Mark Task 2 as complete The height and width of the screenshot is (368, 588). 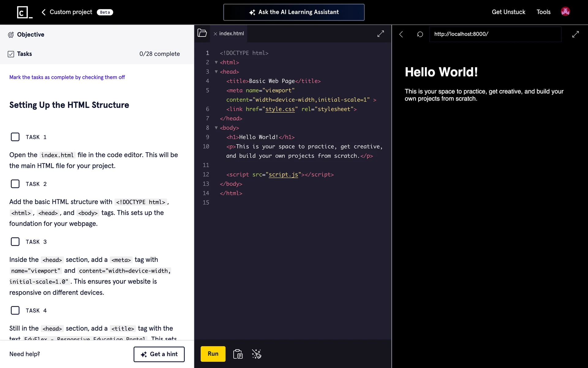pos(15,184)
